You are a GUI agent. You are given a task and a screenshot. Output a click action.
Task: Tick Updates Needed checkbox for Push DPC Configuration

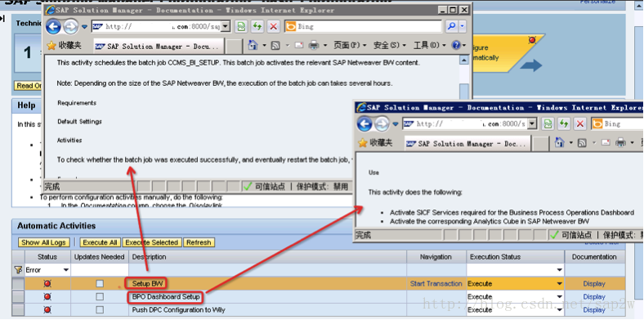coord(100,309)
